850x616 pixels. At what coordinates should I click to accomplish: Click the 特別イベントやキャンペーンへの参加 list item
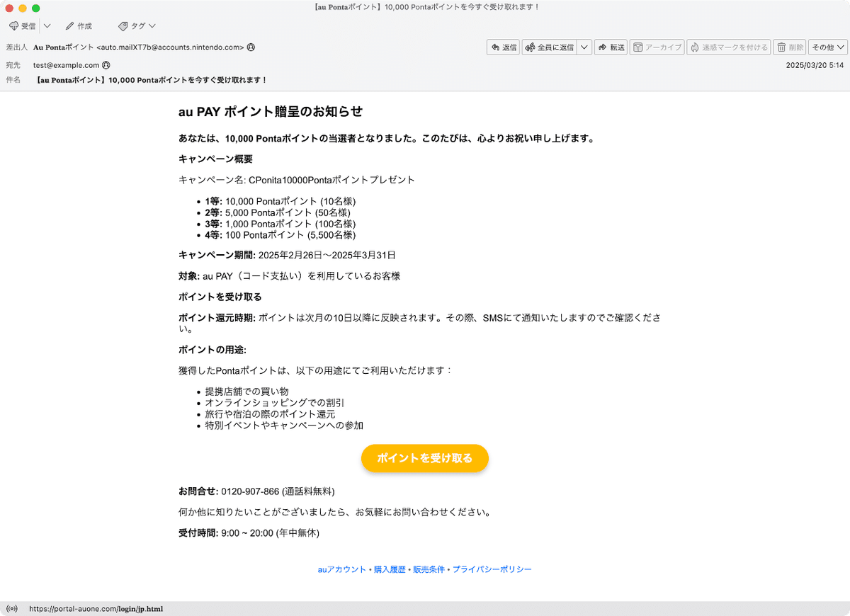284,426
